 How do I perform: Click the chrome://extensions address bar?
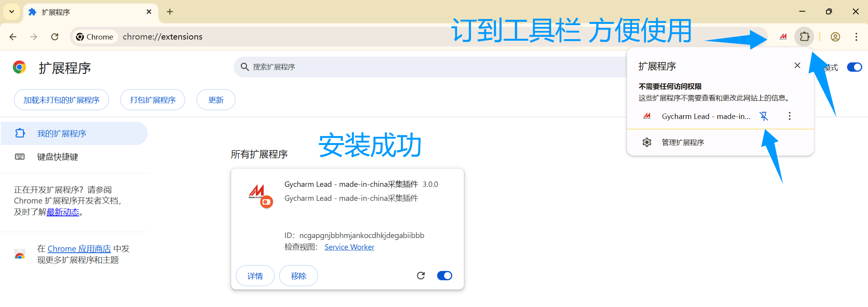tap(163, 37)
